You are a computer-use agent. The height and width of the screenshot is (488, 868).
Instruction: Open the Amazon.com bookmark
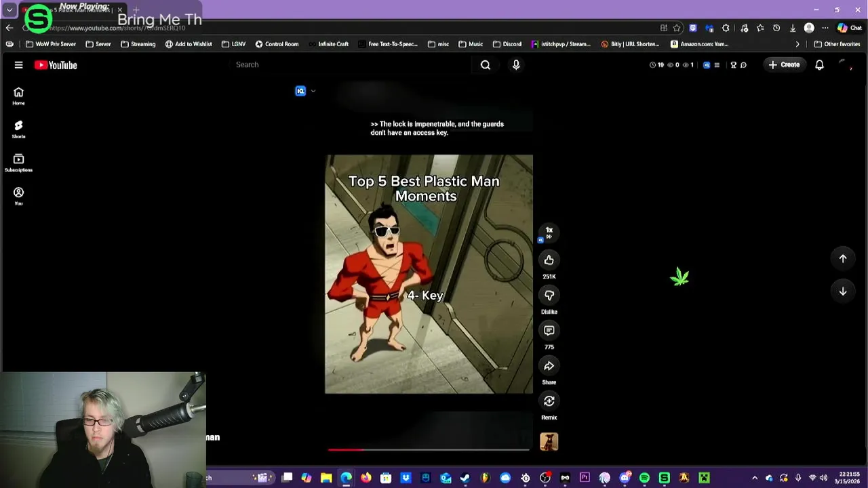699,44
